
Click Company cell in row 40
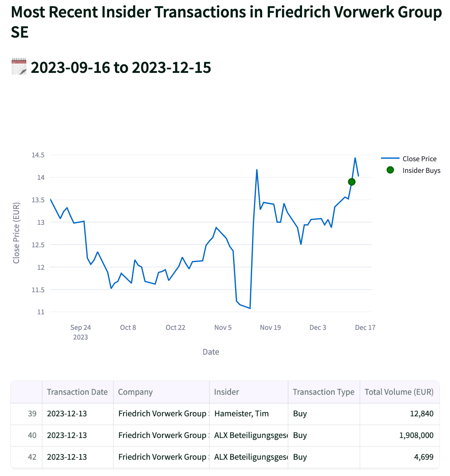click(x=161, y=435)
